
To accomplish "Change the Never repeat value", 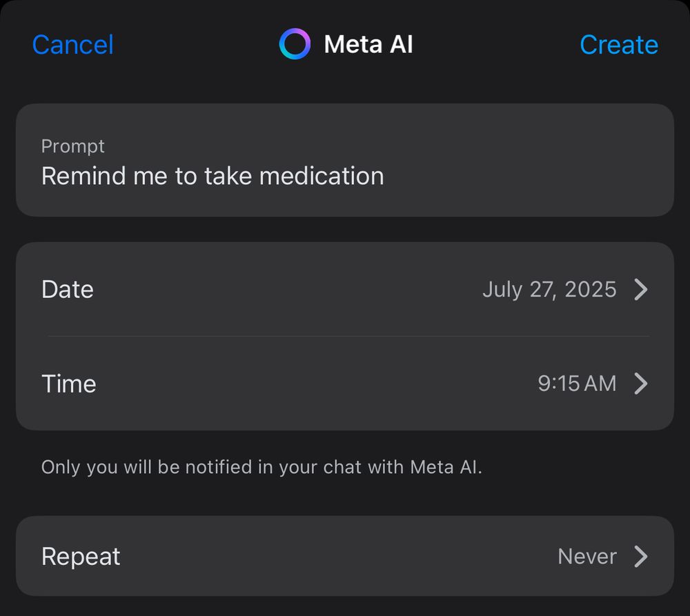I will point(587,556).
